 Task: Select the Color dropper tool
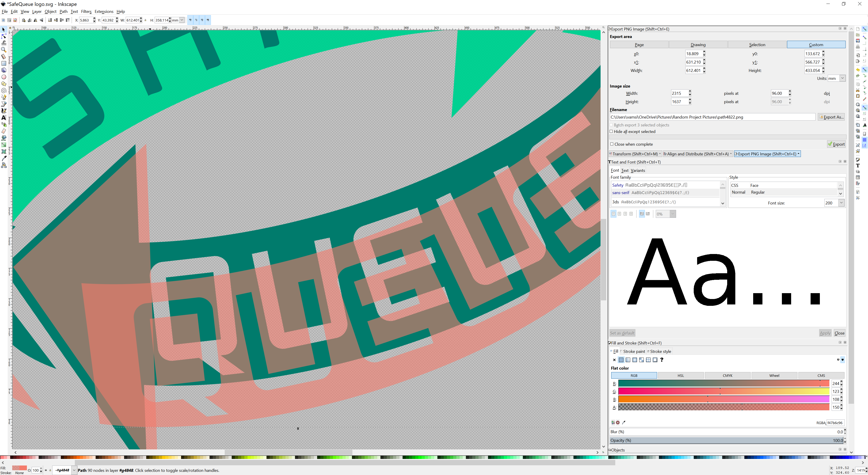click(x=4, y=158)
